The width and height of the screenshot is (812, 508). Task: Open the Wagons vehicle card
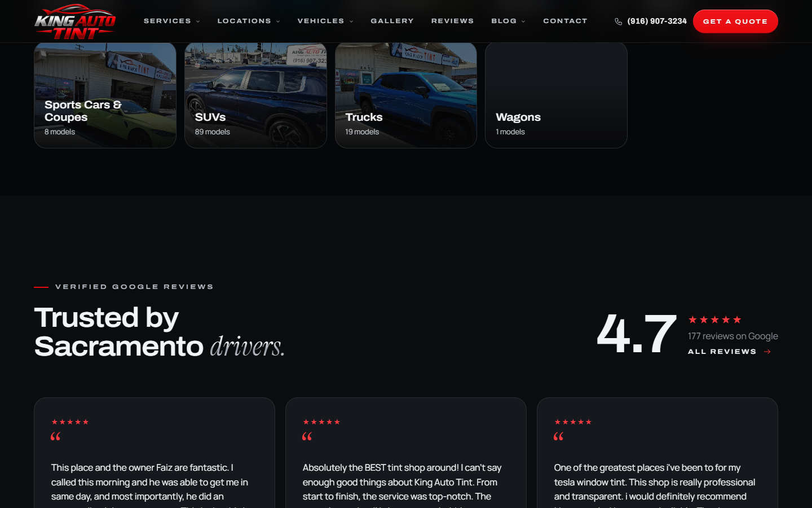[x=556, y=95]
